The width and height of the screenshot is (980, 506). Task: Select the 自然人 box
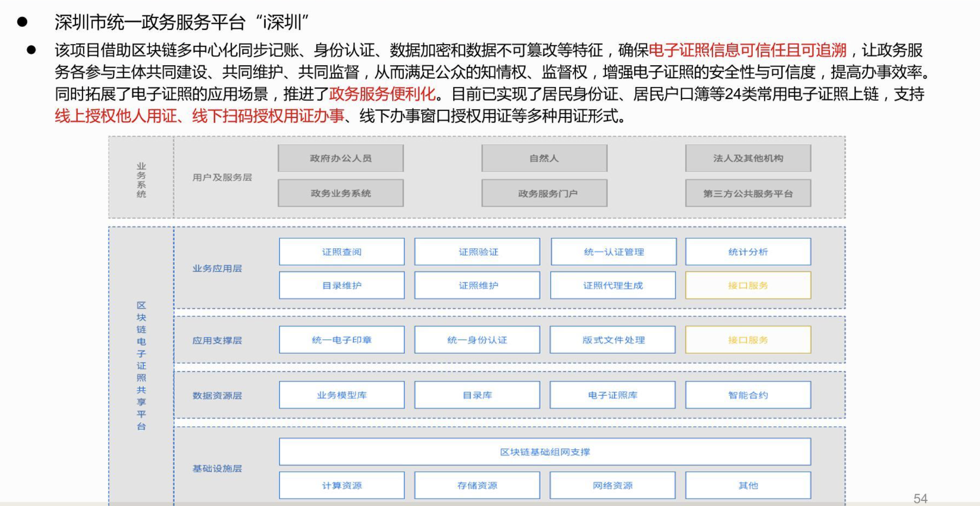544,158
